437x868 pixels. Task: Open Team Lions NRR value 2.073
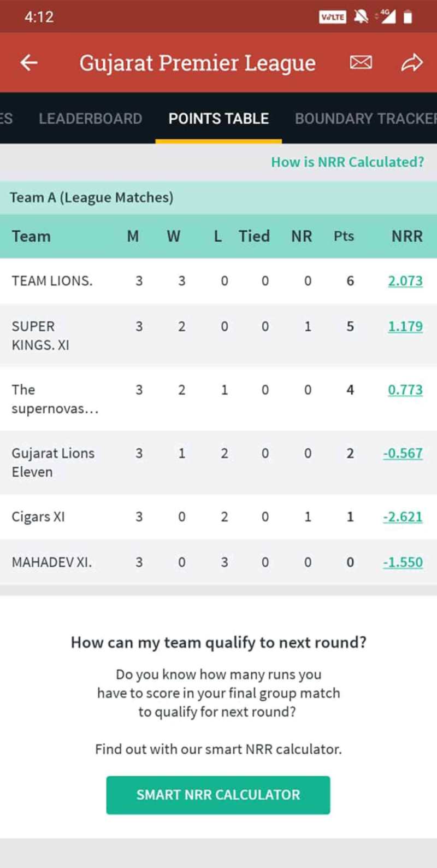[x=405, y=281]
